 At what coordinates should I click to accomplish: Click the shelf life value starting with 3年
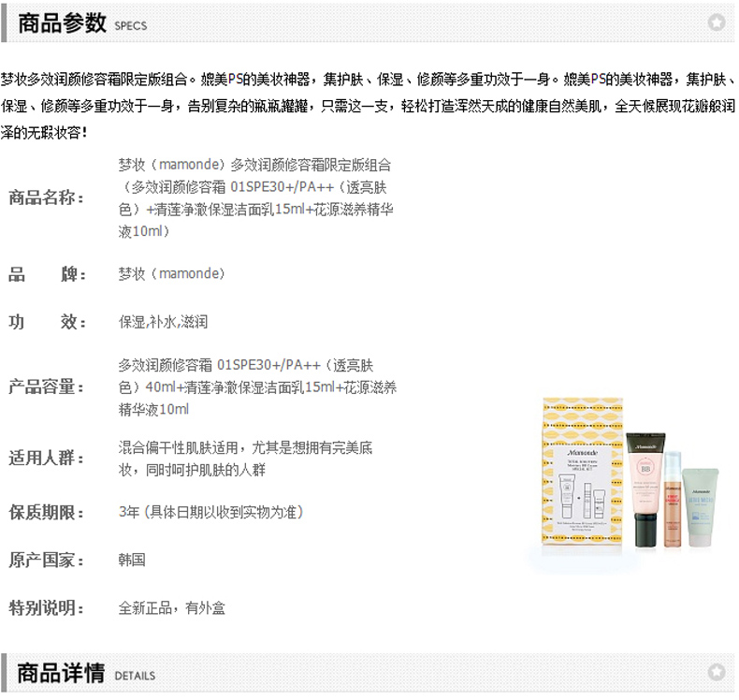point(211,513)
